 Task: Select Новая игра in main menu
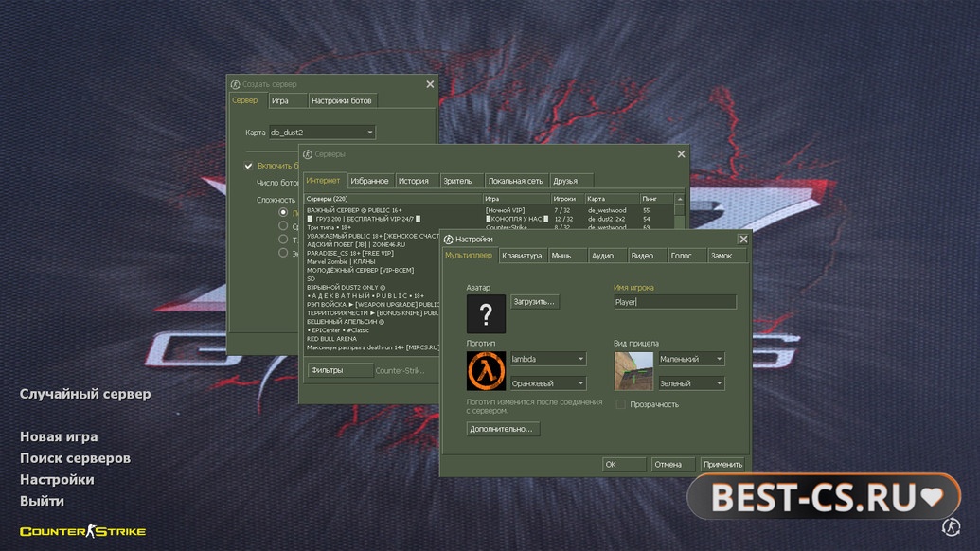pos(59,436)
